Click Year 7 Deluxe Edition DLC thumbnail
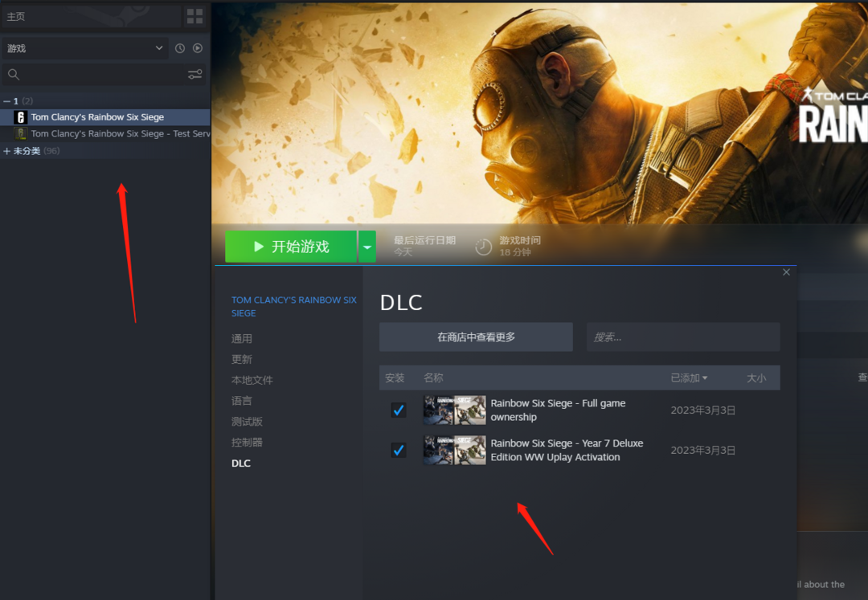This screenshot has height=600, width=868. (454, 450)
